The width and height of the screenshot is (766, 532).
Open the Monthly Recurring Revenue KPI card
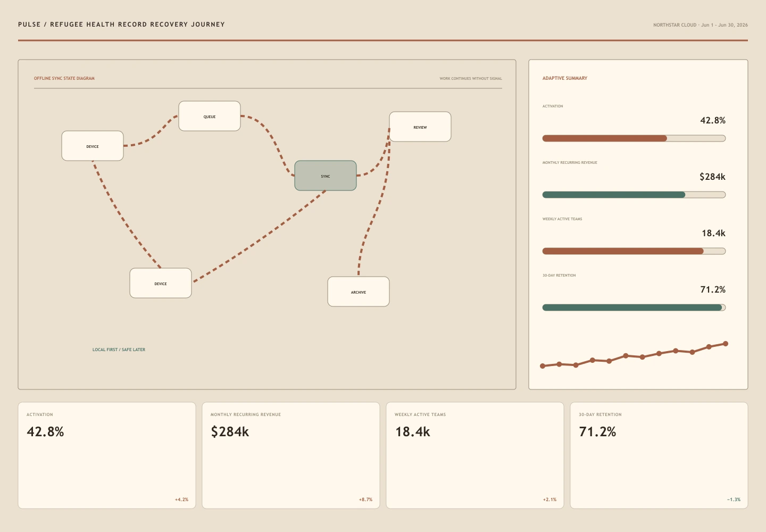(x=291, y=455)
